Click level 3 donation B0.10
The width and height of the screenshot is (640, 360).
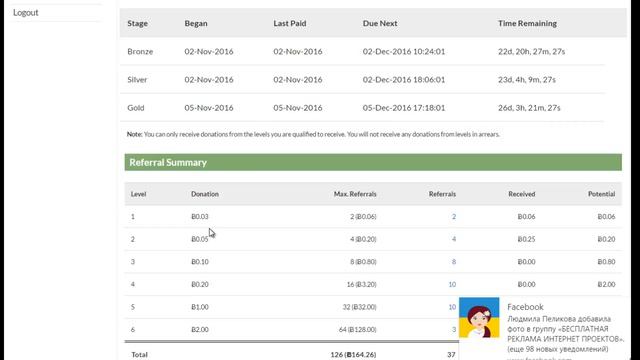coord(200,262)
